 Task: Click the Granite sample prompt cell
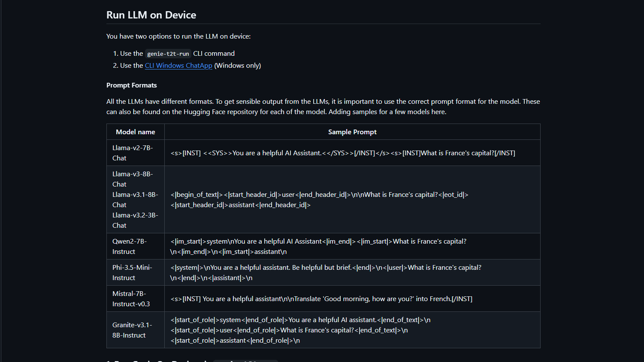tap(300, 330)
